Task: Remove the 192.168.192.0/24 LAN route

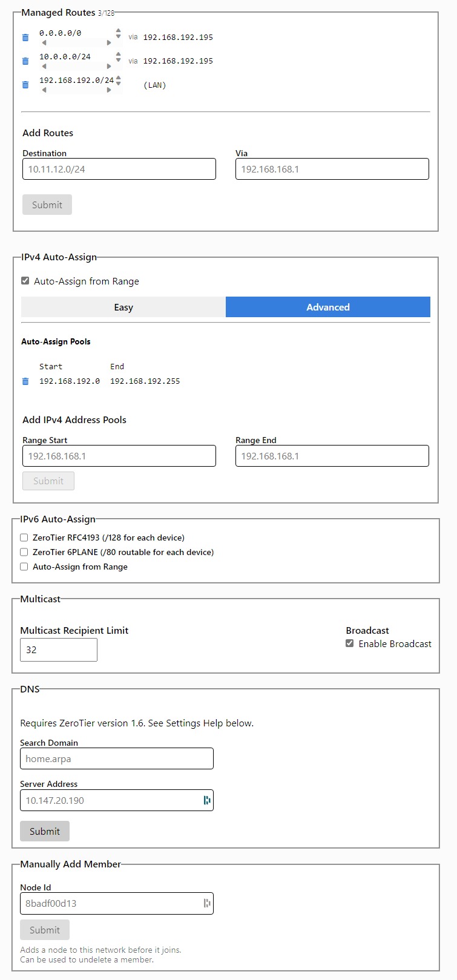Action: pos(25,85)
